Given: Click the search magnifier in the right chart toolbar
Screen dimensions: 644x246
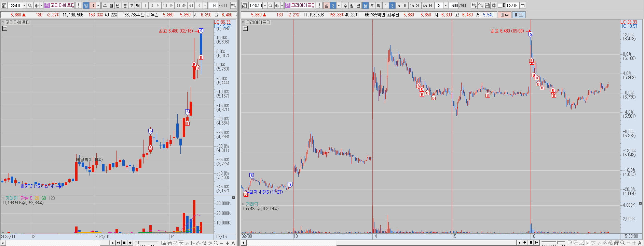Looking at the screenshot, I should pos(271,5).
